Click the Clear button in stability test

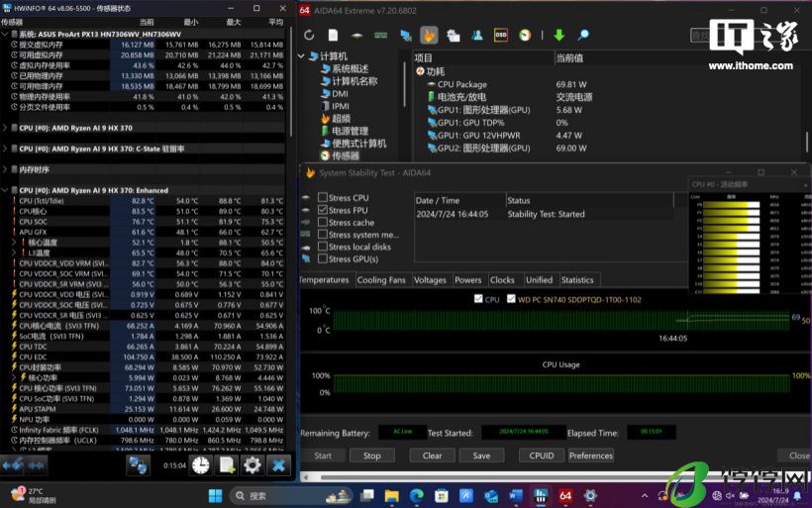pyautogui.click(x=432, y=456)
